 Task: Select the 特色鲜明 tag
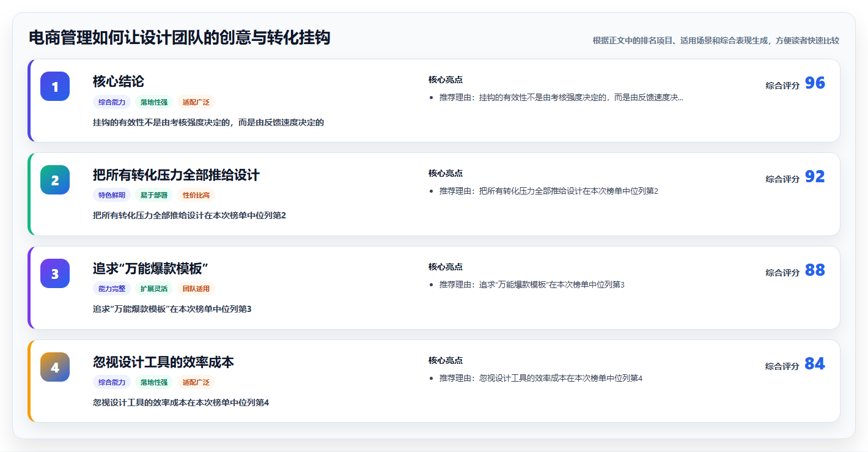coord(112,196)
